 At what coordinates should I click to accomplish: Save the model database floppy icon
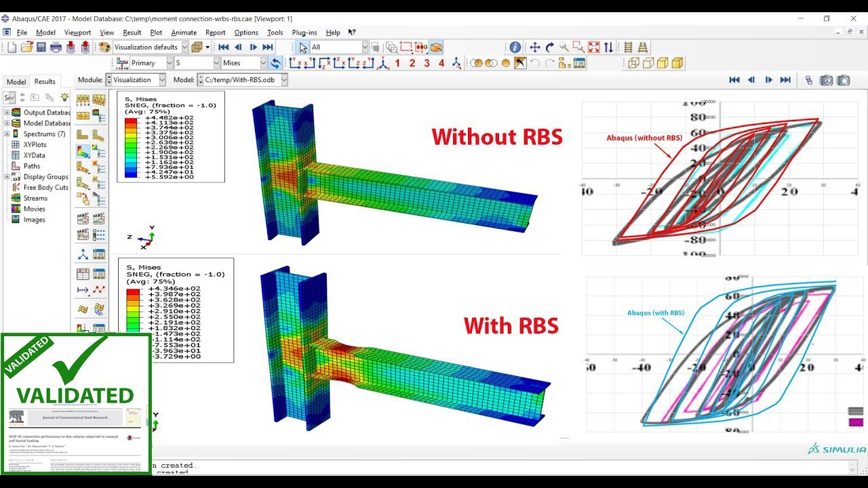(x=41, y=47)
